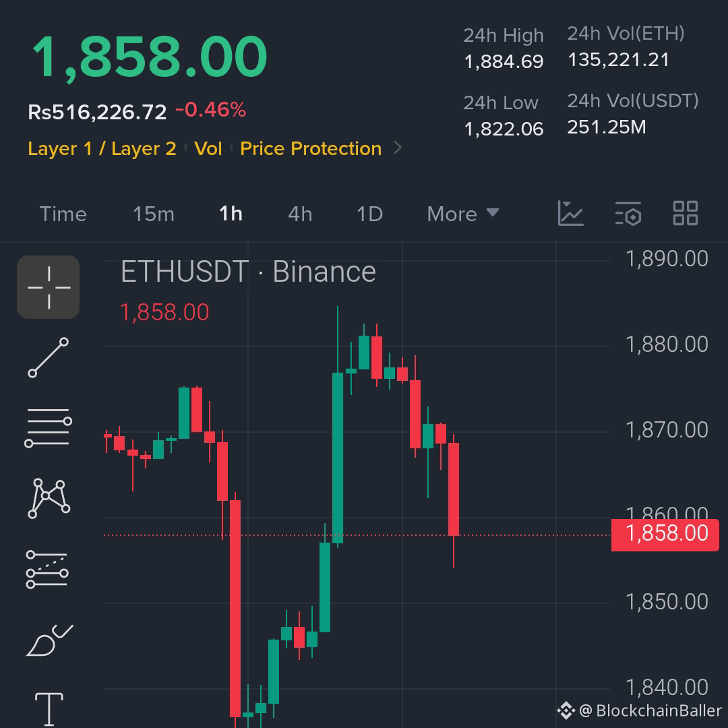The height and width of the screenshot is (728, 728).
Task: Click the 1,890.00 price axis label
Action: coord(667,259)
